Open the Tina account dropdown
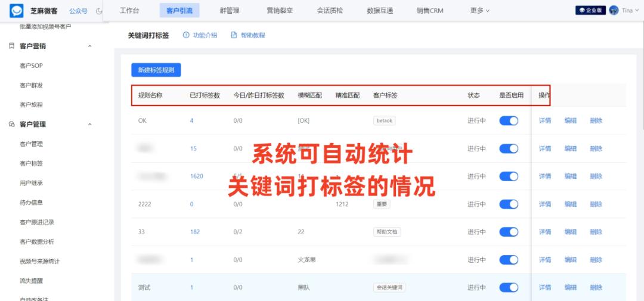644x301 pixels. [x=630, y=11]
